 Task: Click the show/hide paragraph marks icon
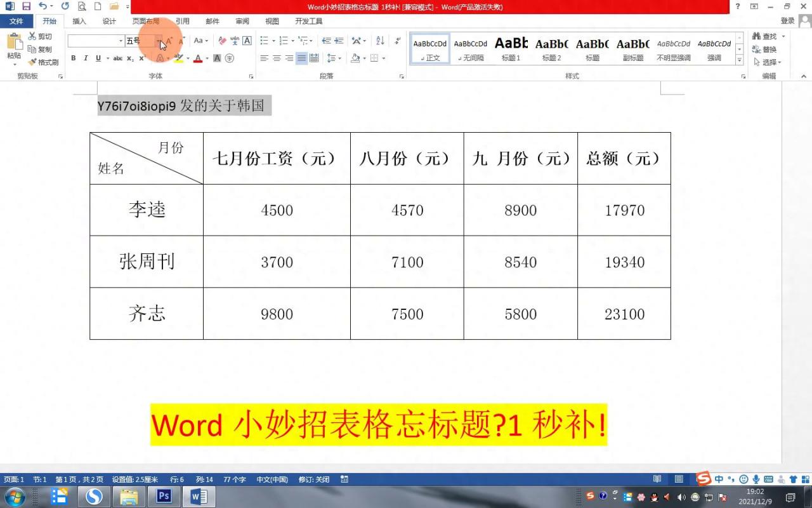tap(397, 41)
